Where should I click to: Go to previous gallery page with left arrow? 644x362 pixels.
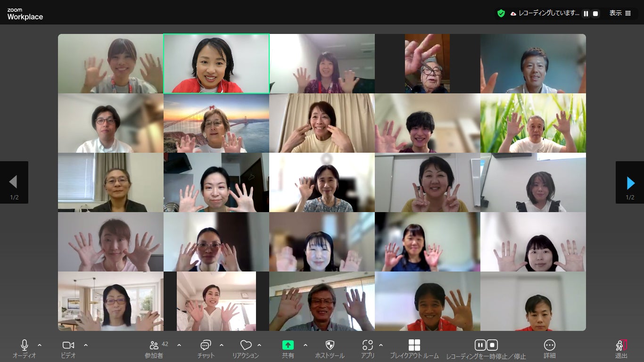(x=14, y=182)
